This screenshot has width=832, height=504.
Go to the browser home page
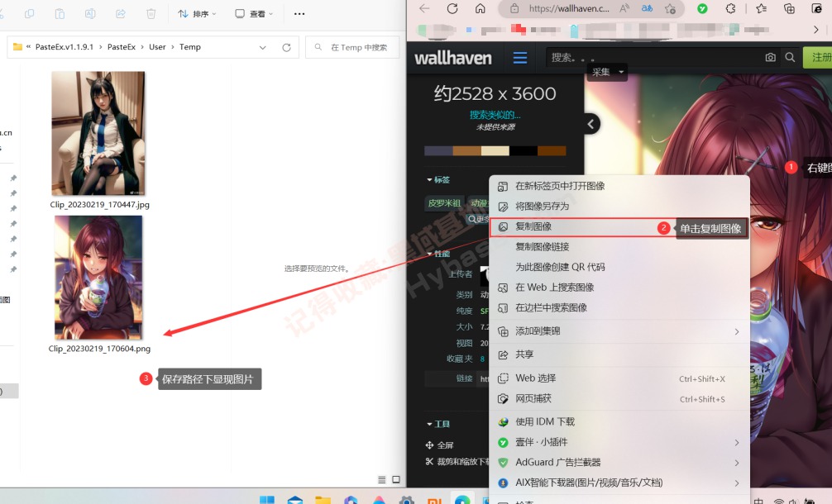(480, 8)
